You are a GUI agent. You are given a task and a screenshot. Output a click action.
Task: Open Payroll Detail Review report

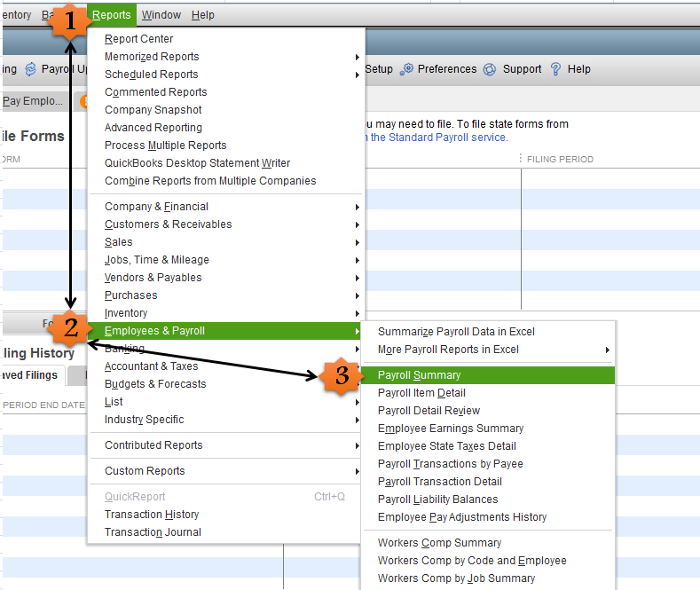pyautogui.click(x=429, y=411)
